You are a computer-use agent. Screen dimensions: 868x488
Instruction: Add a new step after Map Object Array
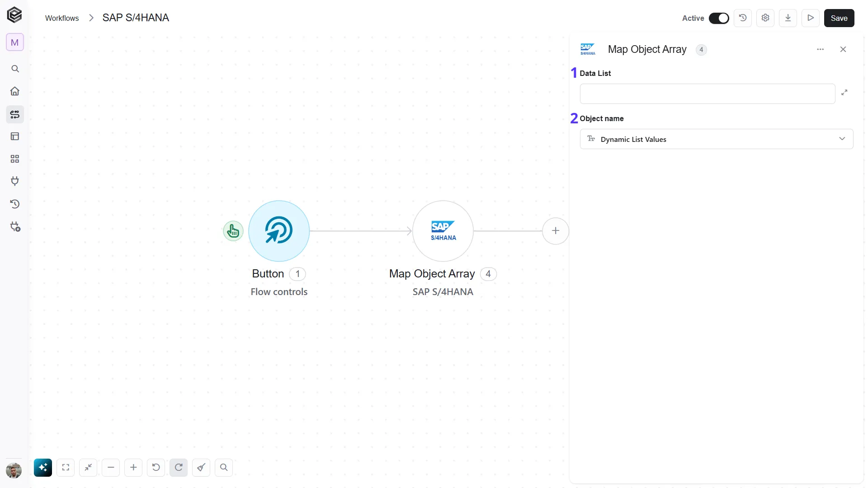[x=556, y=231]
